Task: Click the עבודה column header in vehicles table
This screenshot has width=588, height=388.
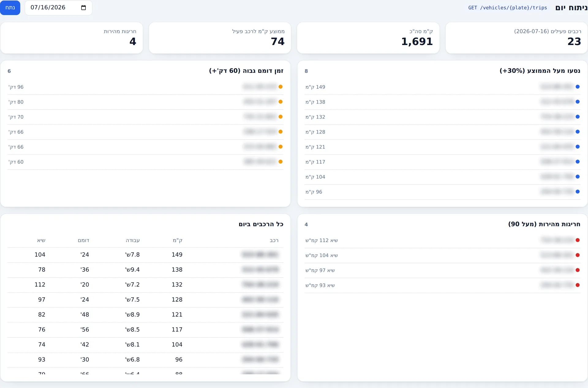Action: (133, 240)
